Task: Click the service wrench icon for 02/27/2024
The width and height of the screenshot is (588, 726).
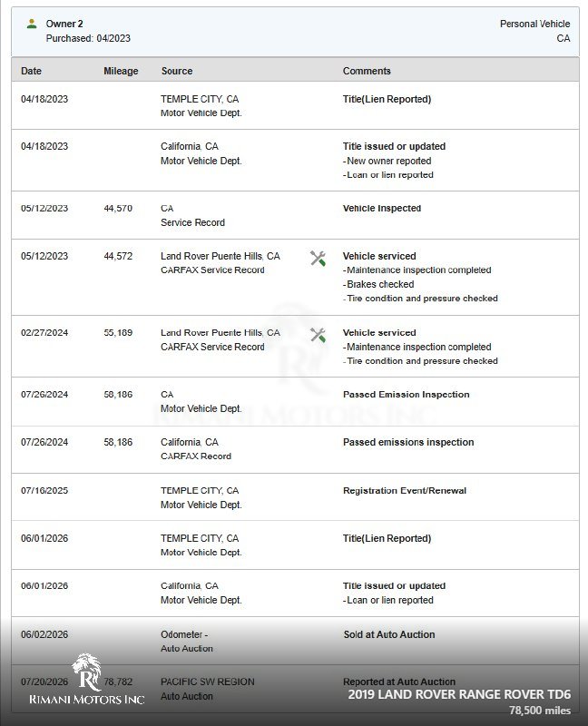Action: (318, 335)
